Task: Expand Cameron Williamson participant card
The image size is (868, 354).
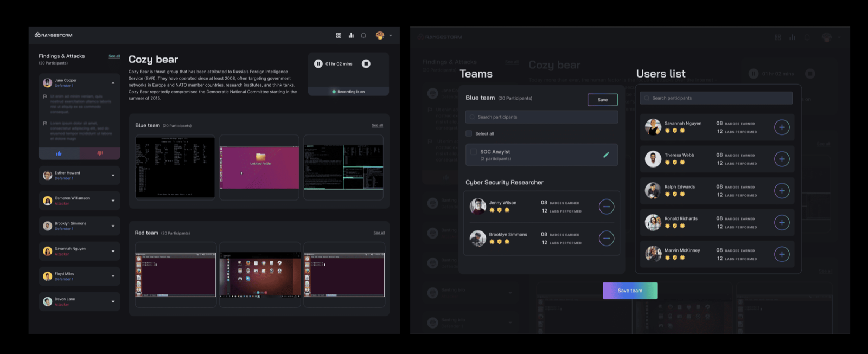Action: [x=113, y=201]
